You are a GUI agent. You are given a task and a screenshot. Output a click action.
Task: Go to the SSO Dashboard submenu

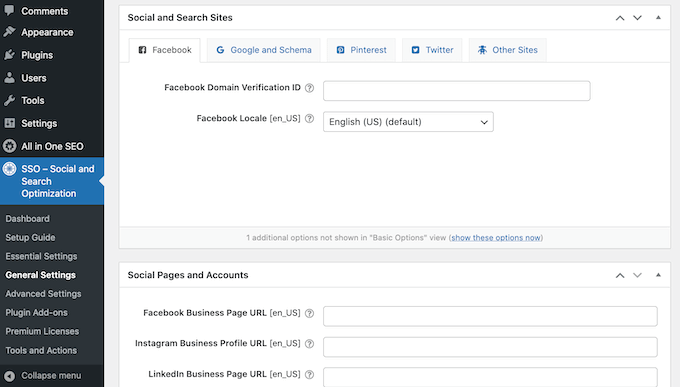(27, 219)
